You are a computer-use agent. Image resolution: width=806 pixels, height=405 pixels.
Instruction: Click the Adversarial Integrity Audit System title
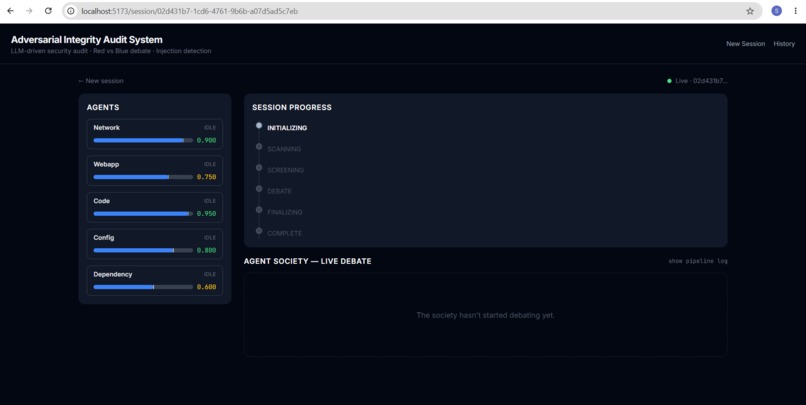pyautogui.click(x=87, y=40)
